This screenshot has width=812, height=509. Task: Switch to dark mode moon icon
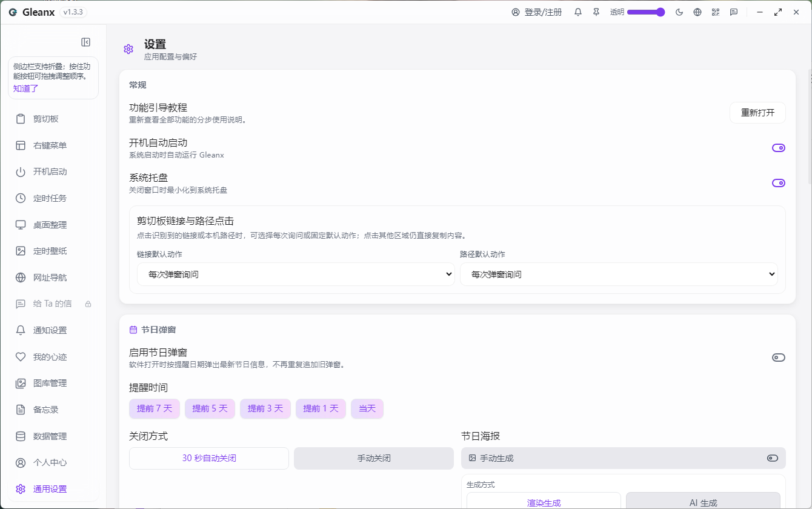[x=679, y=12]
